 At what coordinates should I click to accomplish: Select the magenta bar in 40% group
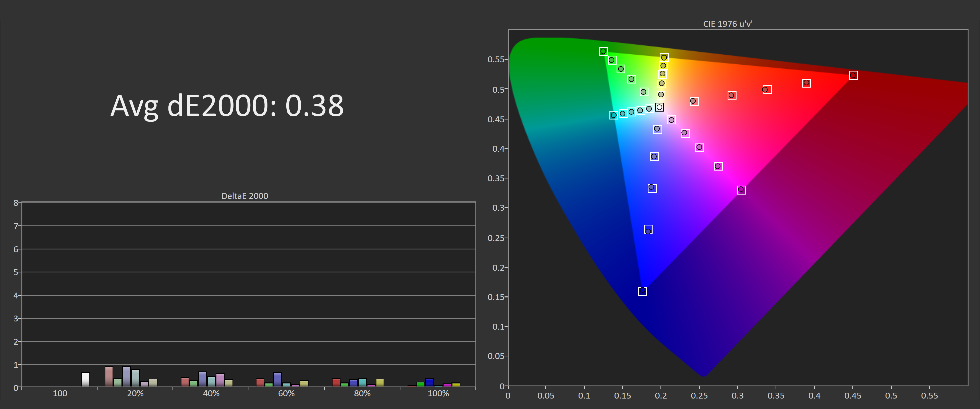tap(220, 380)
